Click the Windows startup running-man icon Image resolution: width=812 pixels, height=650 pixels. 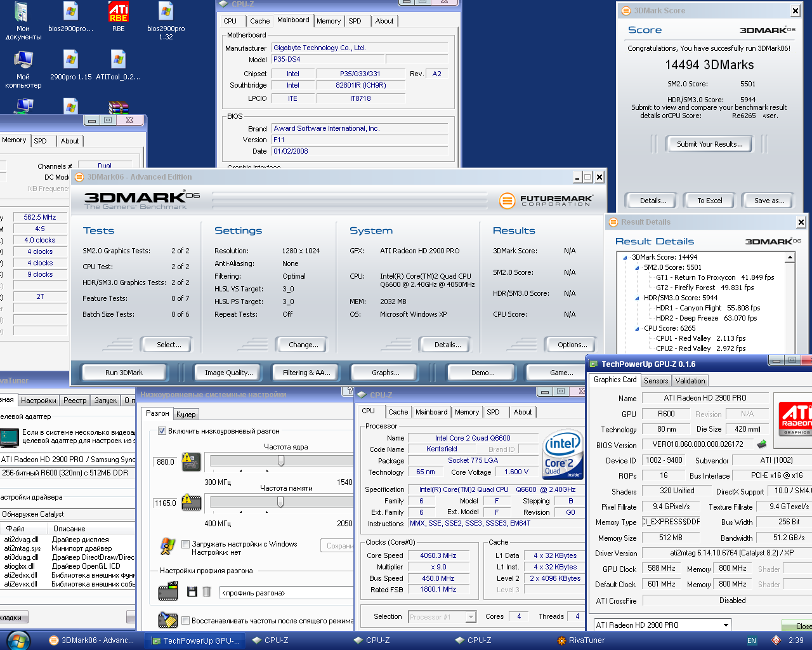pyautogui.click(x=167, y=547)
